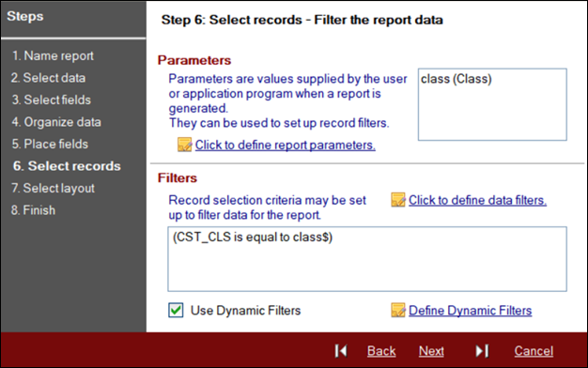Go to step 4 Organize data

(56, 122)
